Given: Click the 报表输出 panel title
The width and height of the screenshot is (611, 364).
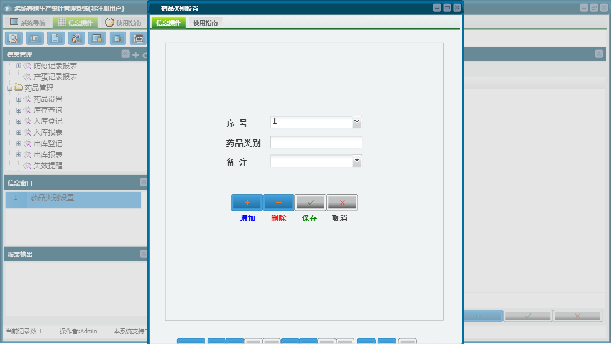Looking at the screenshot, I should click(20, 254).
